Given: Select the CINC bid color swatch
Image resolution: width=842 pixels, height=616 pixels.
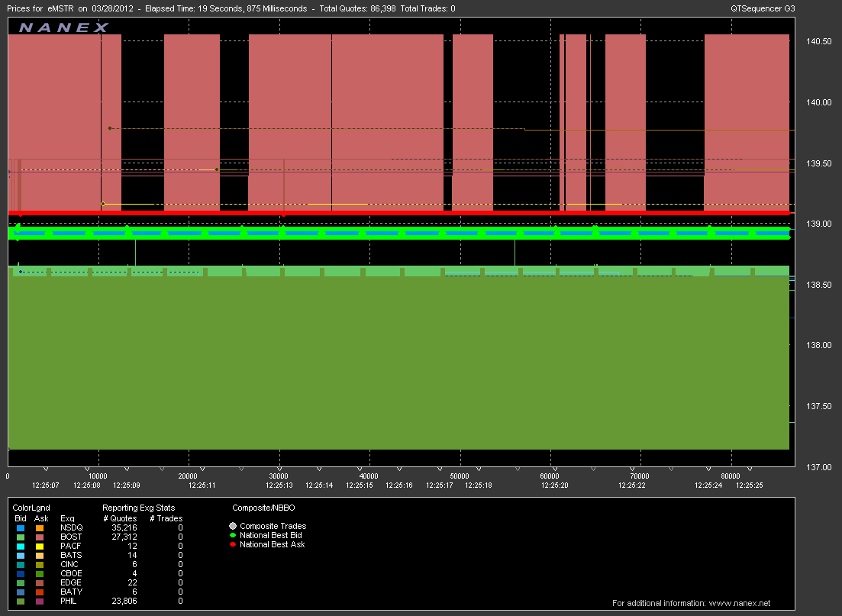Looking at the screenshot, I should point(21,564).
